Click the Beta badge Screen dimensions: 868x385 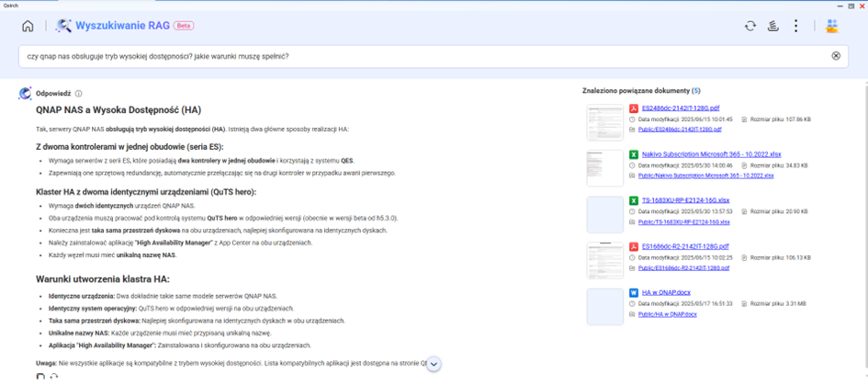pyautogui.click(x=183, y=26)
